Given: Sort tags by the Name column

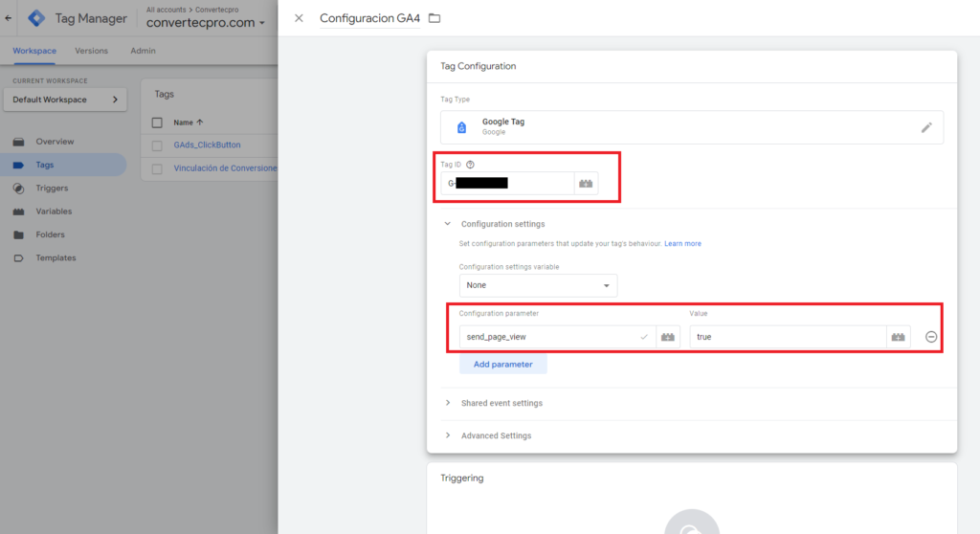Looking at the screenshot, I should (x=189, y=122).
